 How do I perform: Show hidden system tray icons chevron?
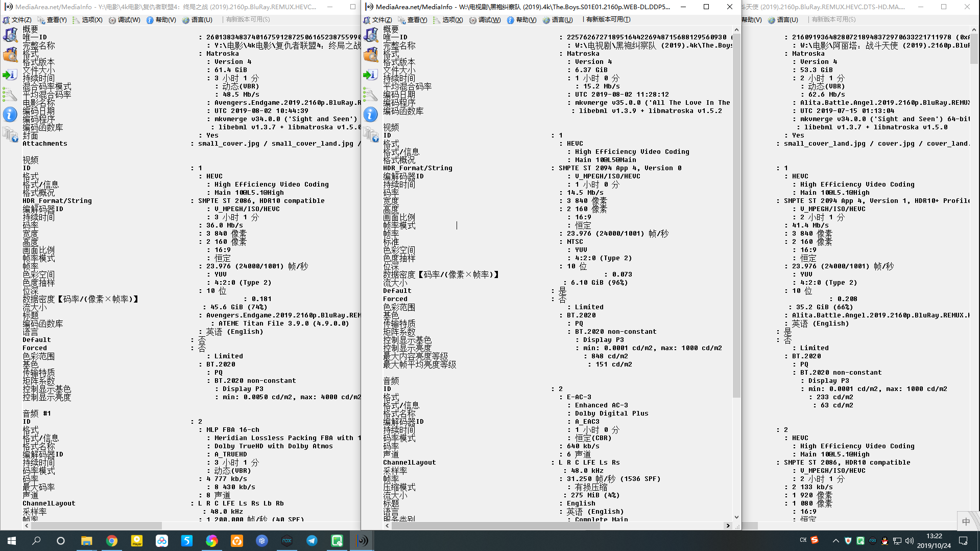(x=835, y=540)
